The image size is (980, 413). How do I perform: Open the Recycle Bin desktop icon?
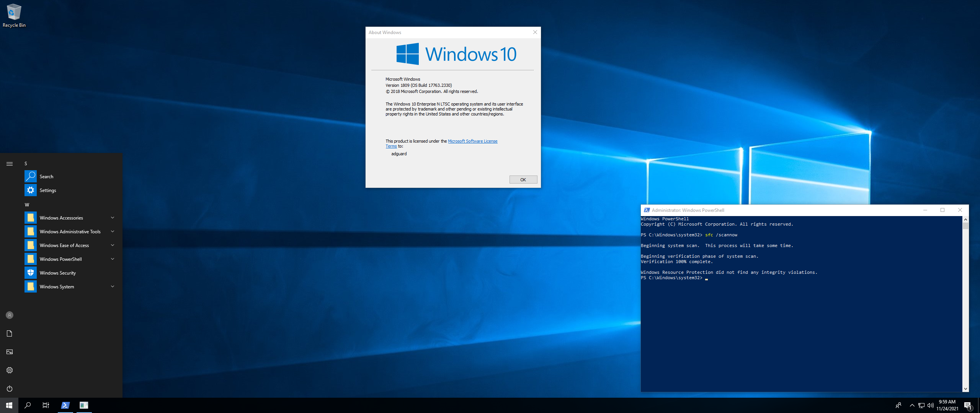pos(14,16)
